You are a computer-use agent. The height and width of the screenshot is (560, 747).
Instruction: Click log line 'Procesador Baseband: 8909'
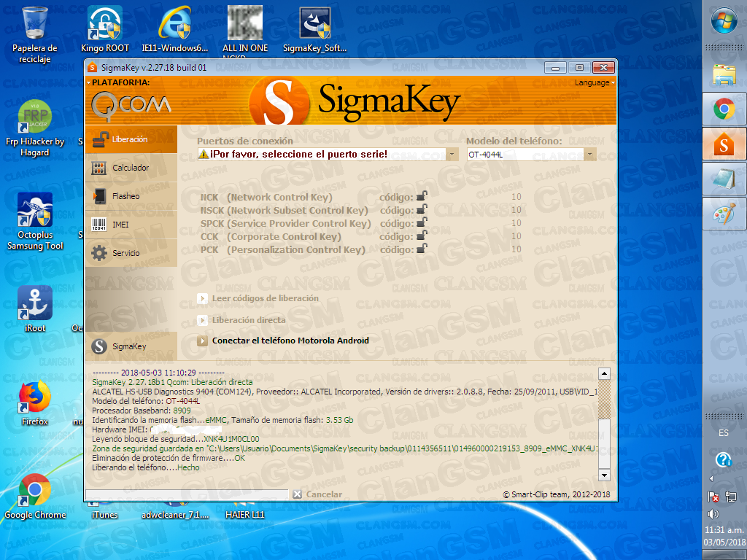coord(142,411)
